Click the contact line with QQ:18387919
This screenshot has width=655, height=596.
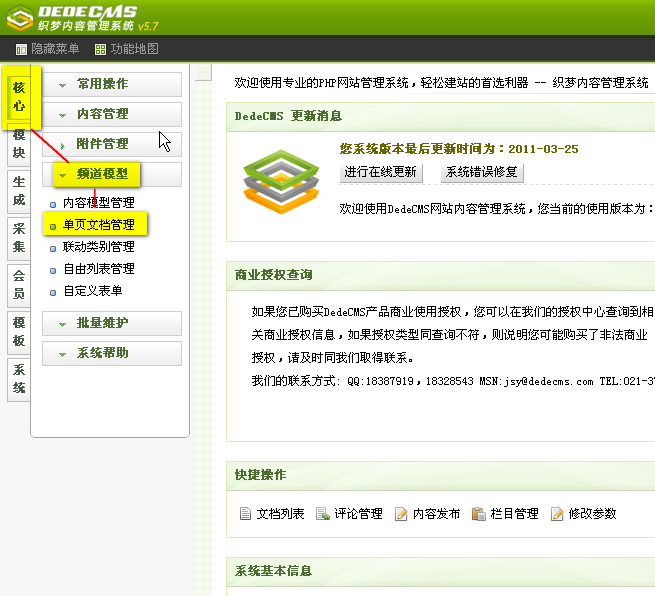tap(453, 381)
